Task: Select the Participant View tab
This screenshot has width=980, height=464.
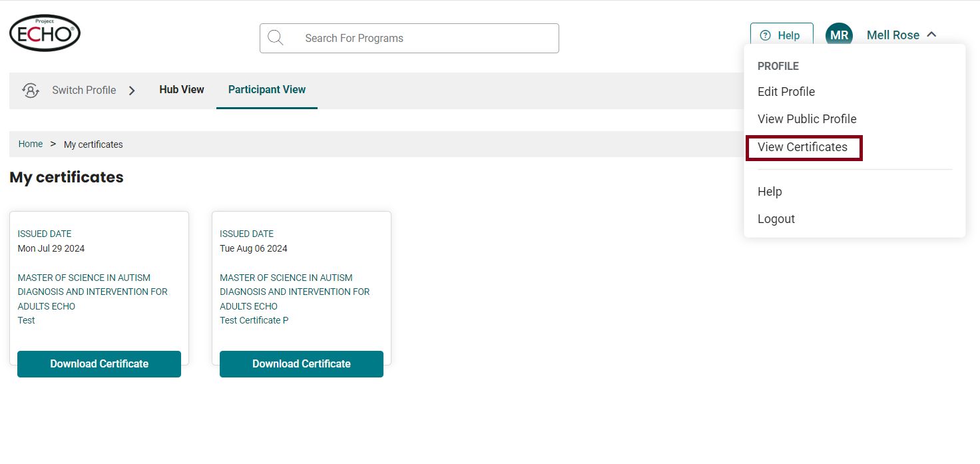Action: (x=267, y=90)
